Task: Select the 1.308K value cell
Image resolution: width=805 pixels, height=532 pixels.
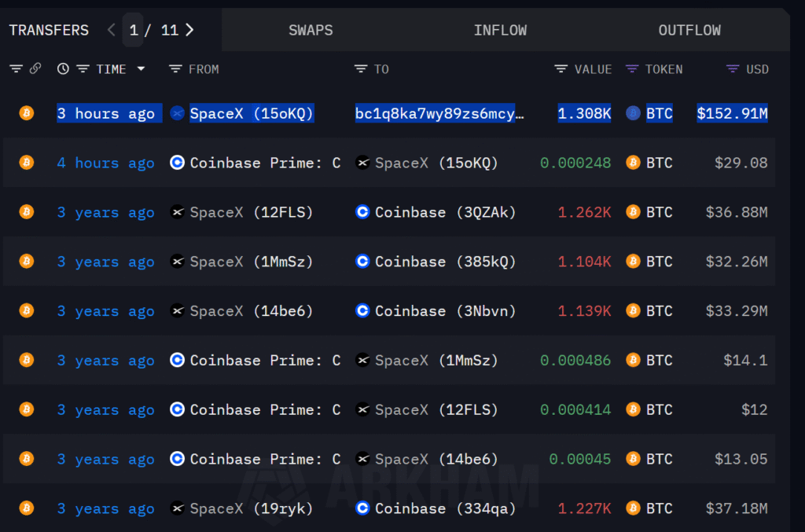Action: coord(584,113)
